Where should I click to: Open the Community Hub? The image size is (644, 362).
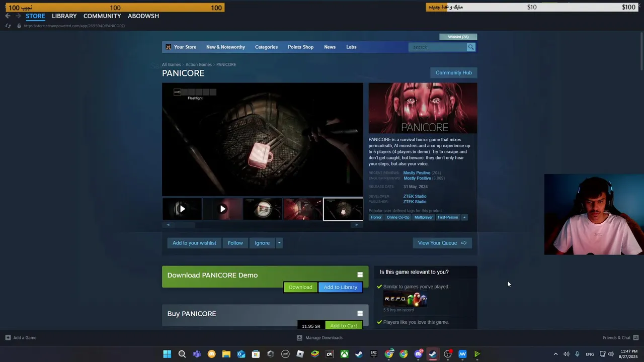point(454,73)
